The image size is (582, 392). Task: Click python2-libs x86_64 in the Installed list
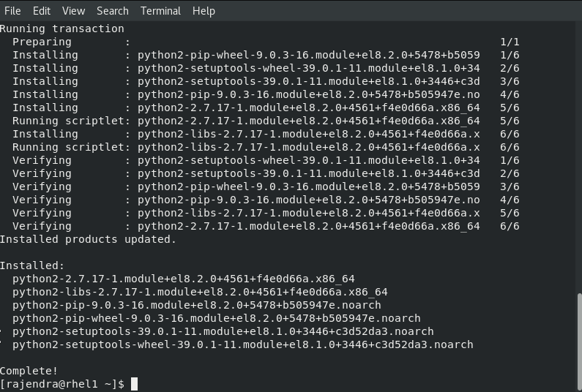click(200, 292)
